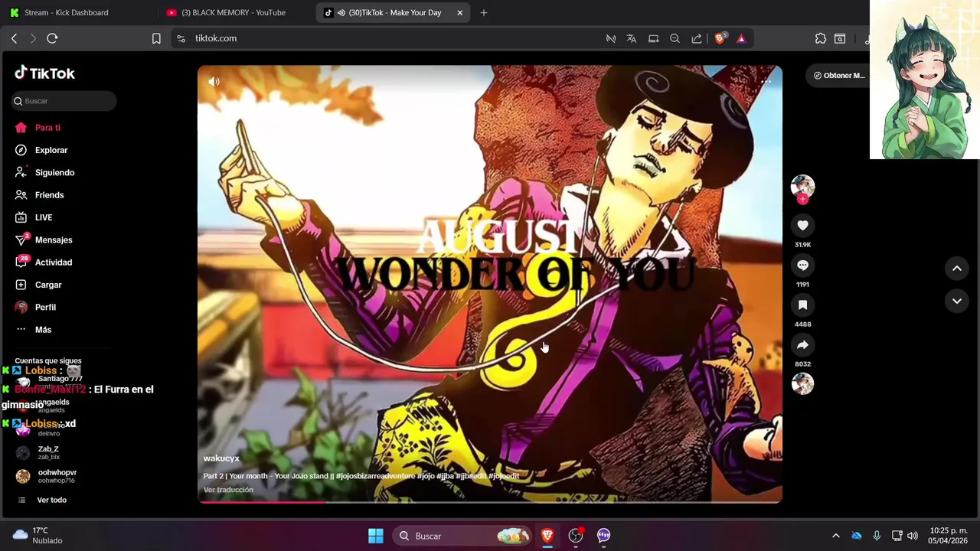Open Brave browser from taskbar
This screenshot has width=980, height=551.
coord(547,536)
